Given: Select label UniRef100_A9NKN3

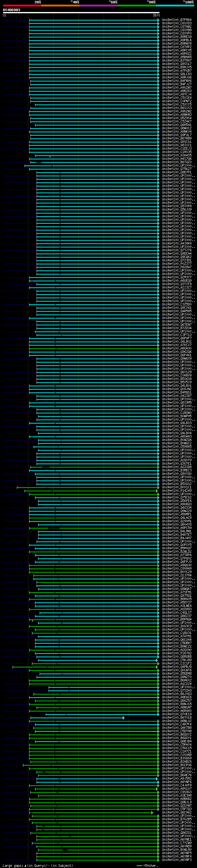Looking at the screenshot, I should tap(176, 115).
